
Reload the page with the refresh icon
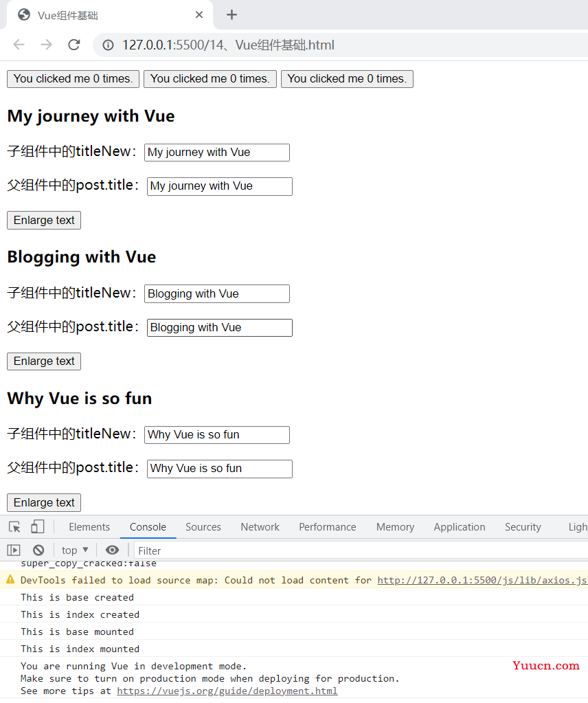coord(74,45)
